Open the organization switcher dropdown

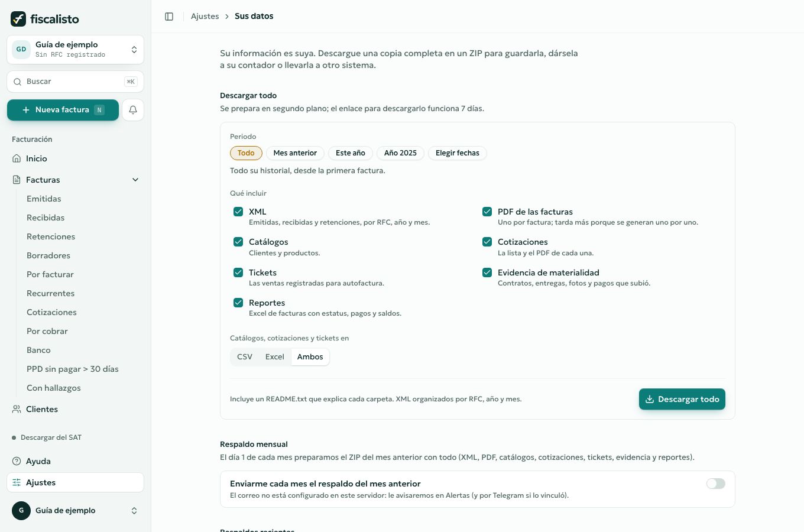coord(75,50)
